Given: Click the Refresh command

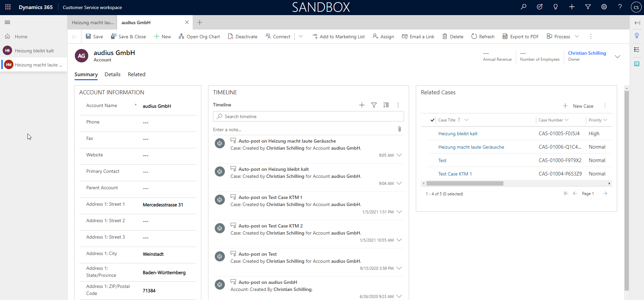Looking at the screenshot, I should point(483,37).
